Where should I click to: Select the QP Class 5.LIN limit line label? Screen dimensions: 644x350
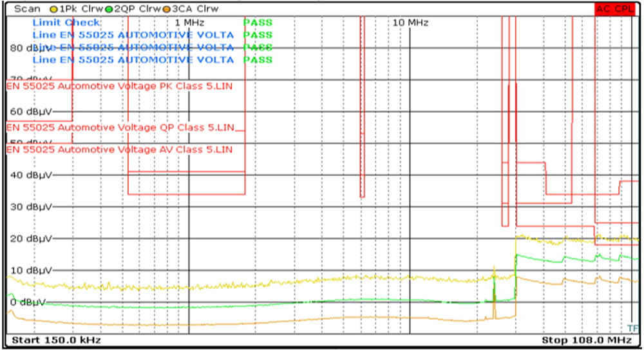click(x=120, y=128)
